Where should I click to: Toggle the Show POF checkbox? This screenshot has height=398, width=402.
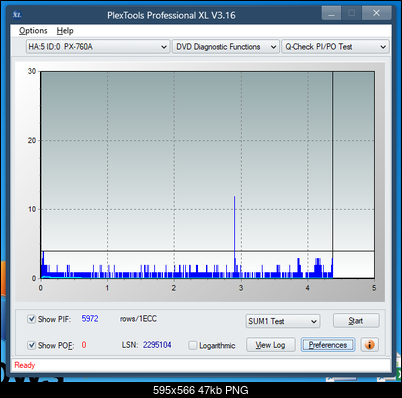[x=31, y=345]
